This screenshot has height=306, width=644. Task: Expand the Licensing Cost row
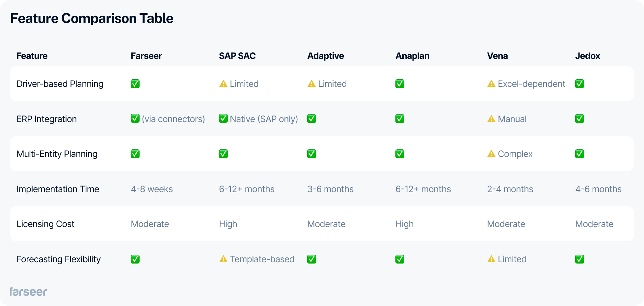[45, 224]
